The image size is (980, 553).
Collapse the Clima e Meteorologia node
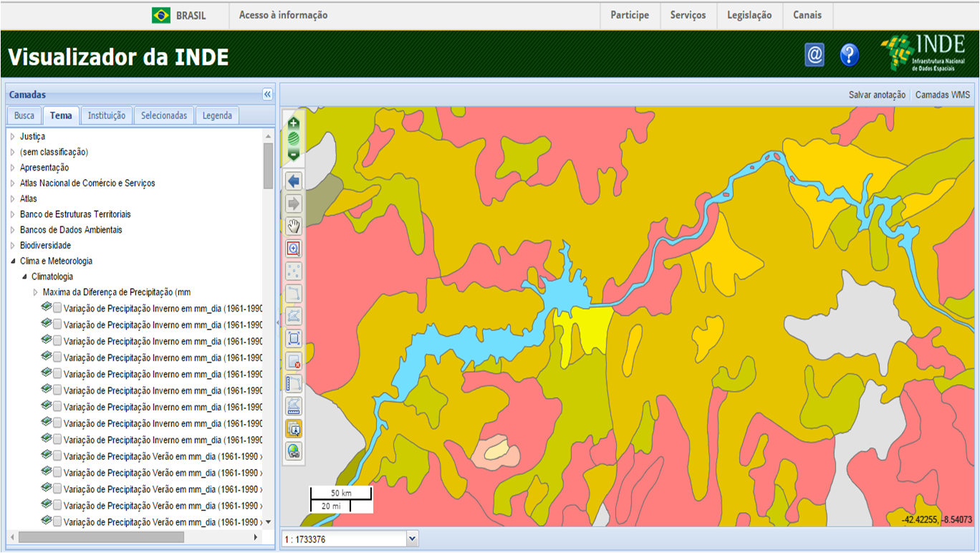click(x=13, y=261)
